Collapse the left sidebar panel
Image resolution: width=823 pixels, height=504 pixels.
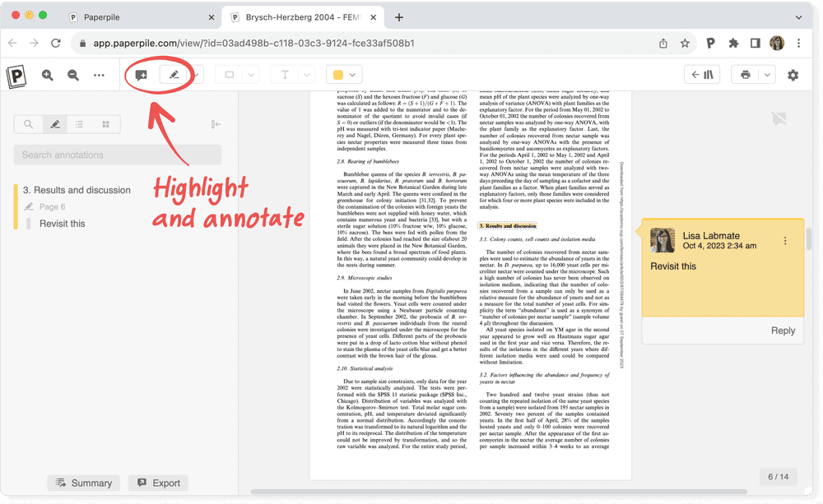point(216,124)
